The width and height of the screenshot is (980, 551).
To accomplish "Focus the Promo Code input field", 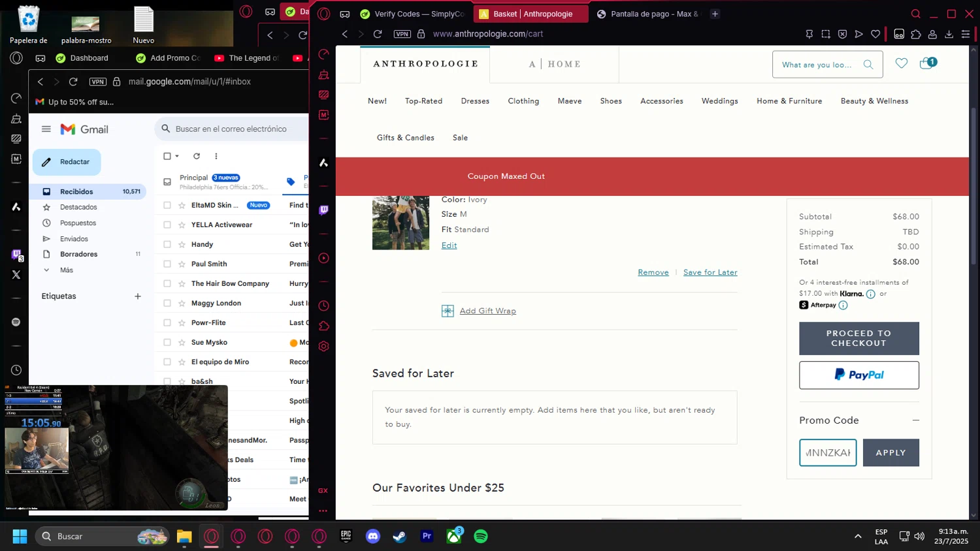I will click(x=828, y=452).
